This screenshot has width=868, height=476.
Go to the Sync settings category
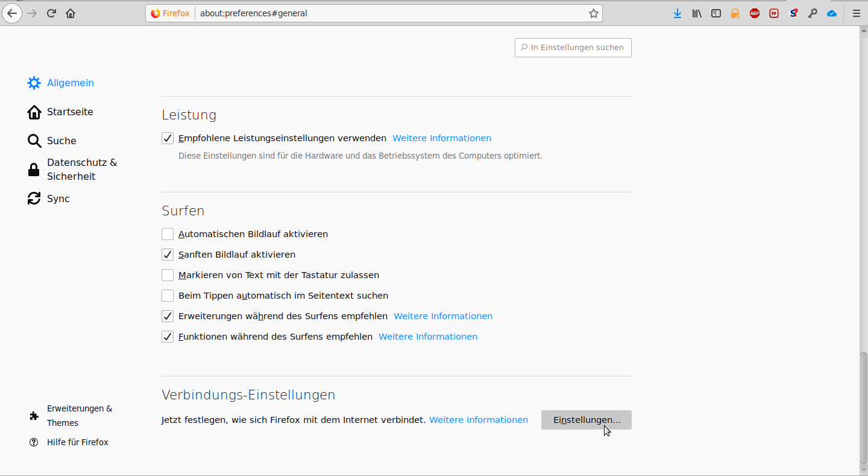(x=58, y=199)
